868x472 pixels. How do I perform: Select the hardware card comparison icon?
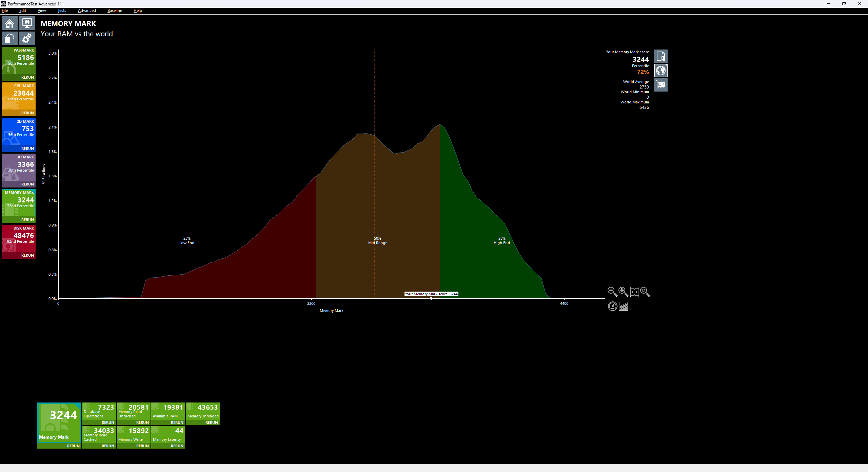pos(660,85)
